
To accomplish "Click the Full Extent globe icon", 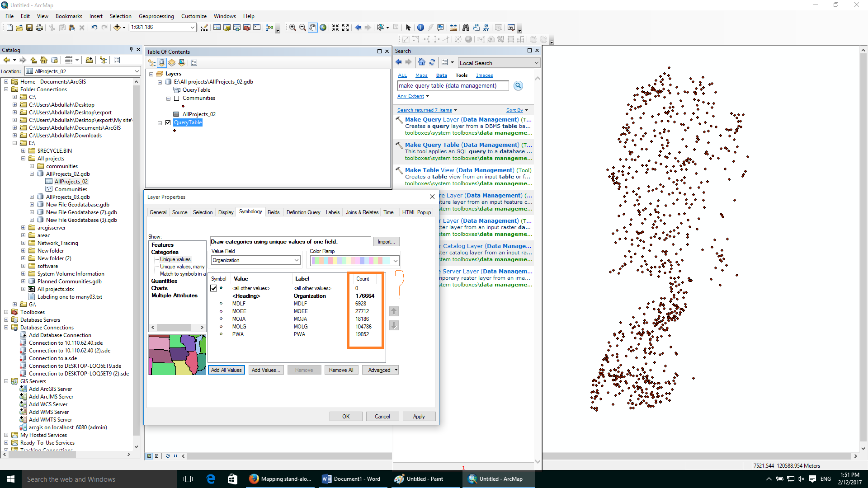I will [323, 28].
